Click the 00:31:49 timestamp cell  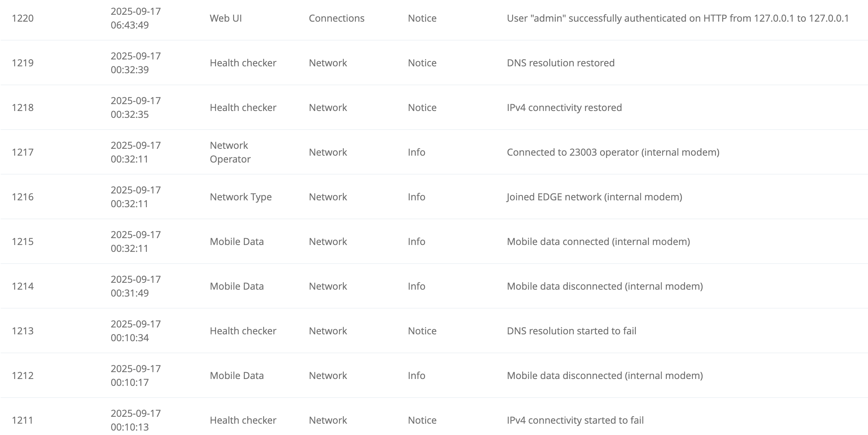pos(135,286)
